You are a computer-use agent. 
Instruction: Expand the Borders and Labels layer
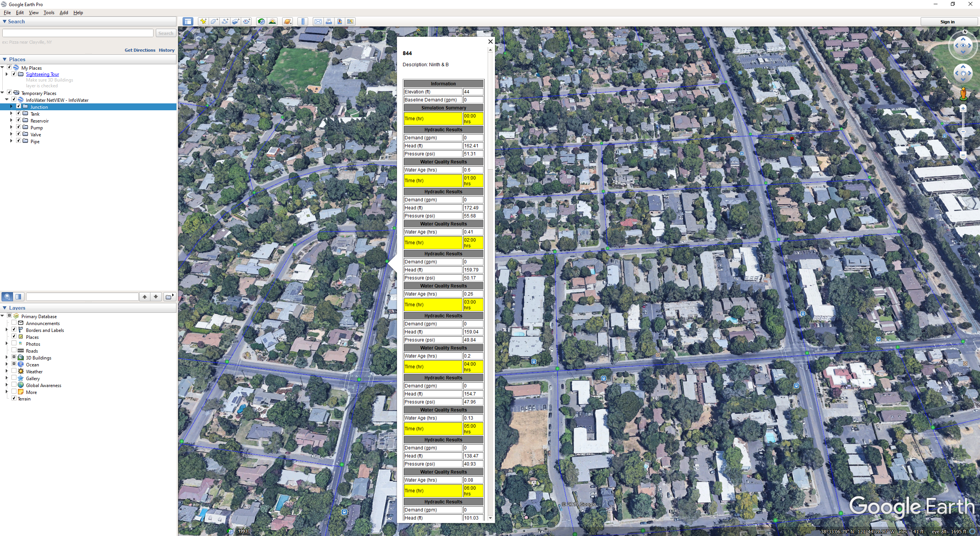pos(7,330)
